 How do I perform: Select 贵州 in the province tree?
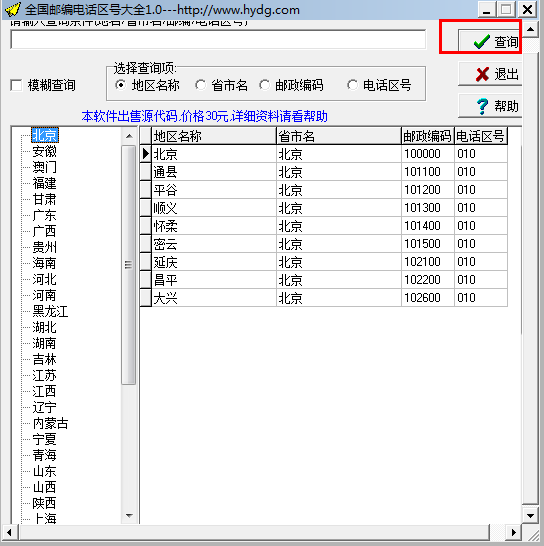pos(44,247)
